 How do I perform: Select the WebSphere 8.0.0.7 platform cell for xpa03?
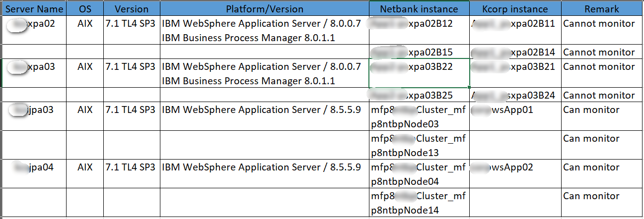pos(264,73)
